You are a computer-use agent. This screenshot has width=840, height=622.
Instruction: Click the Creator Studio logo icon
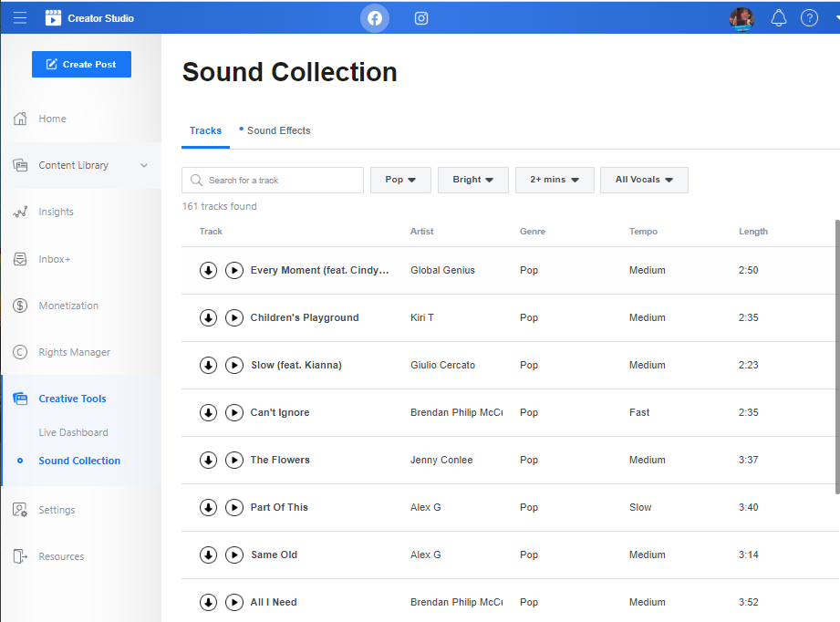pyautogui.click(x=53, y=18)
